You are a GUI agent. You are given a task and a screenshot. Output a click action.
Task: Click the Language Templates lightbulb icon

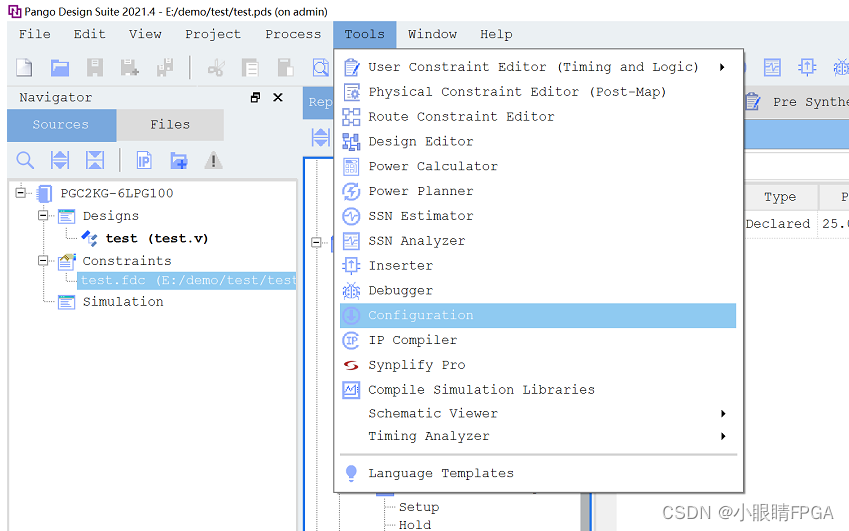click(x=351, y=473)
